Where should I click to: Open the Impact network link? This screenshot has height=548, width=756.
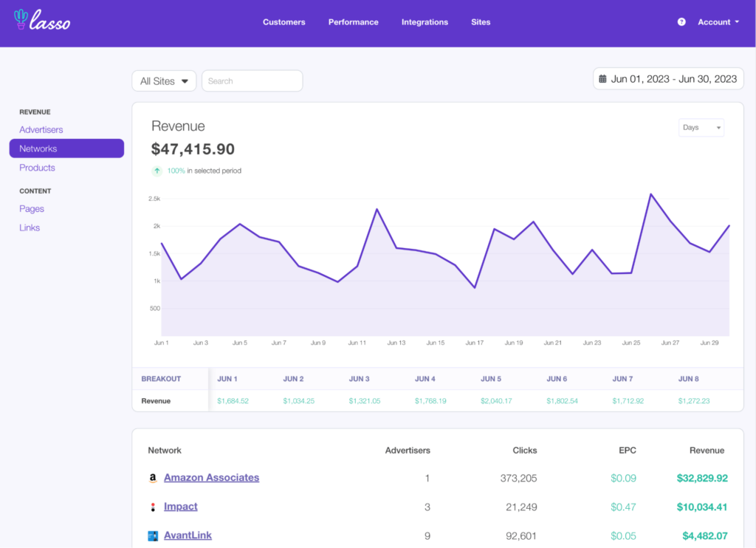pos(181,507)
